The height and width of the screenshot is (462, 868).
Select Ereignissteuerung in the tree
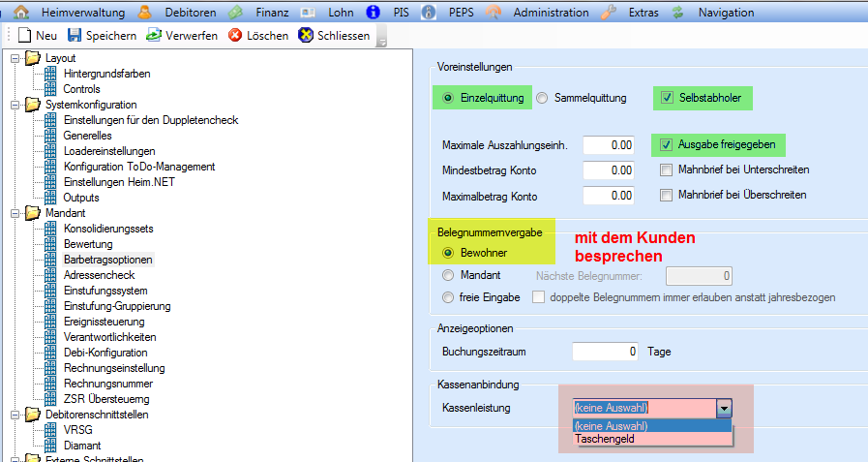coord(105,322)
